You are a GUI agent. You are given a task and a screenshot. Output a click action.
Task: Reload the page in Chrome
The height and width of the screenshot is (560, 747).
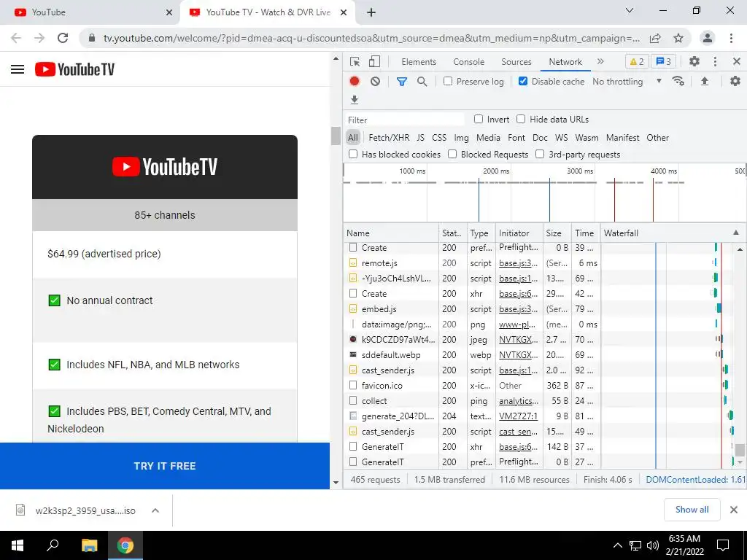[x=63, y=38]
